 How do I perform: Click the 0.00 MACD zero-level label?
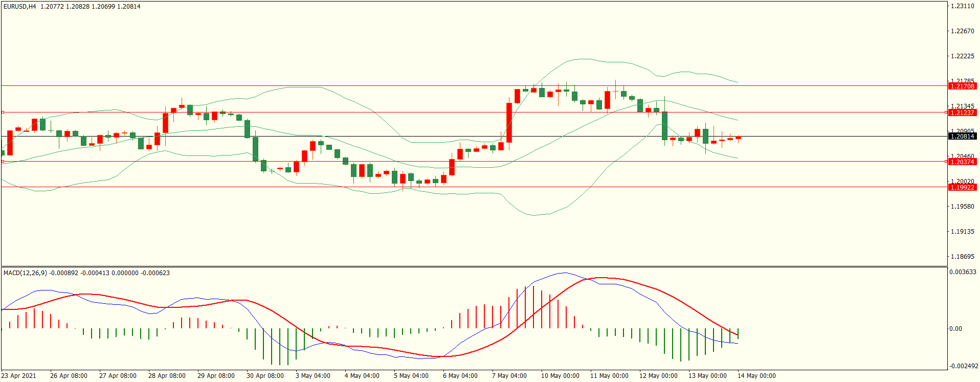click(955, 329)
